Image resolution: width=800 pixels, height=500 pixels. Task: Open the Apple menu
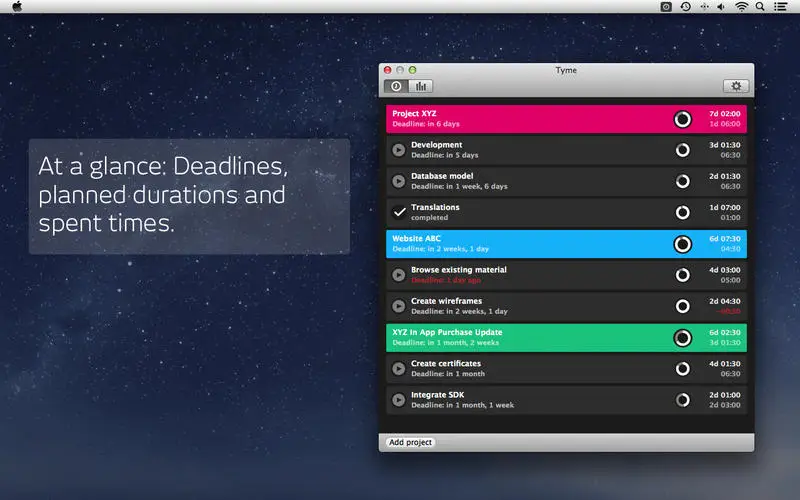pos(17,6)
